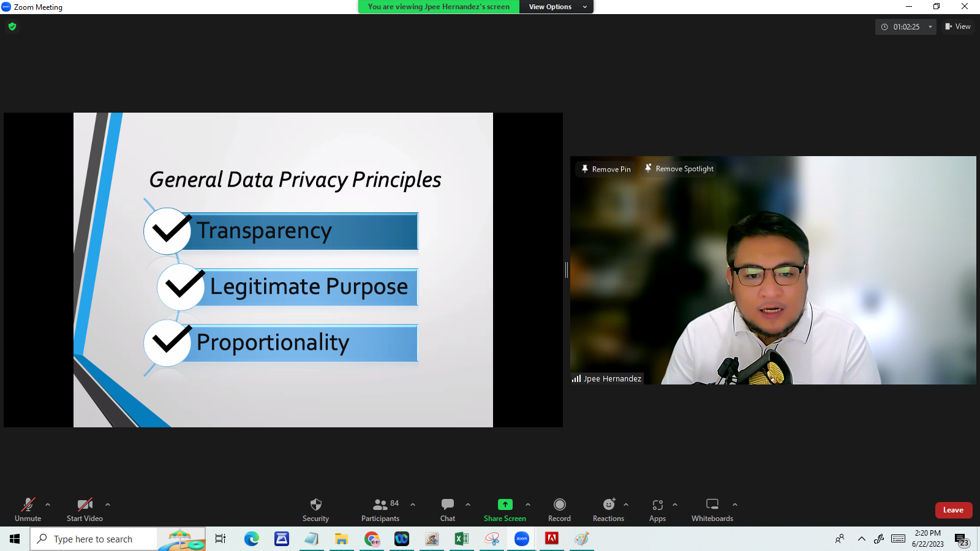Open Excel from the taskbar
The height and width of the screenshot is (551, 980).
pyautogui.click(x=462, y=539)
